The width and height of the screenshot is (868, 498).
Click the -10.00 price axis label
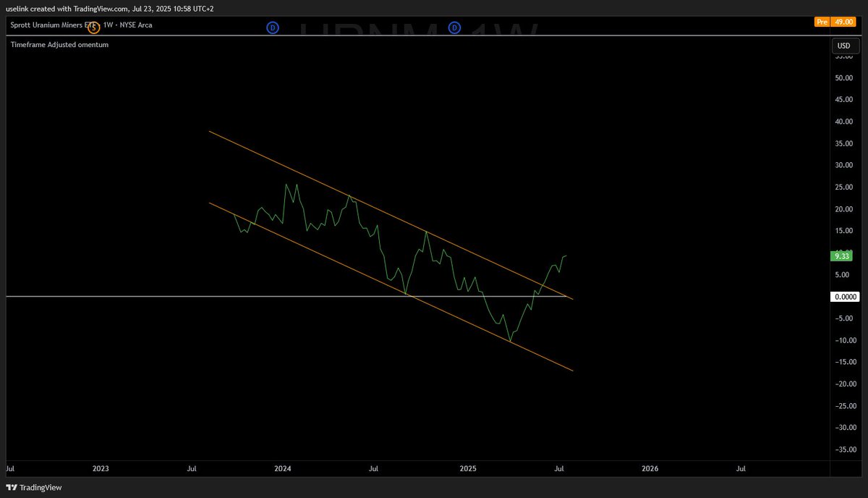844,340
